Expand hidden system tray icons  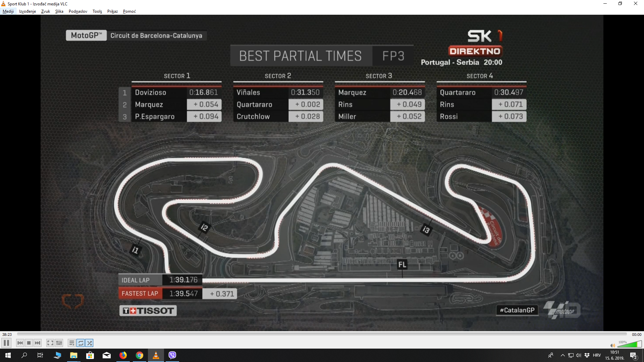tap(562, 355)
